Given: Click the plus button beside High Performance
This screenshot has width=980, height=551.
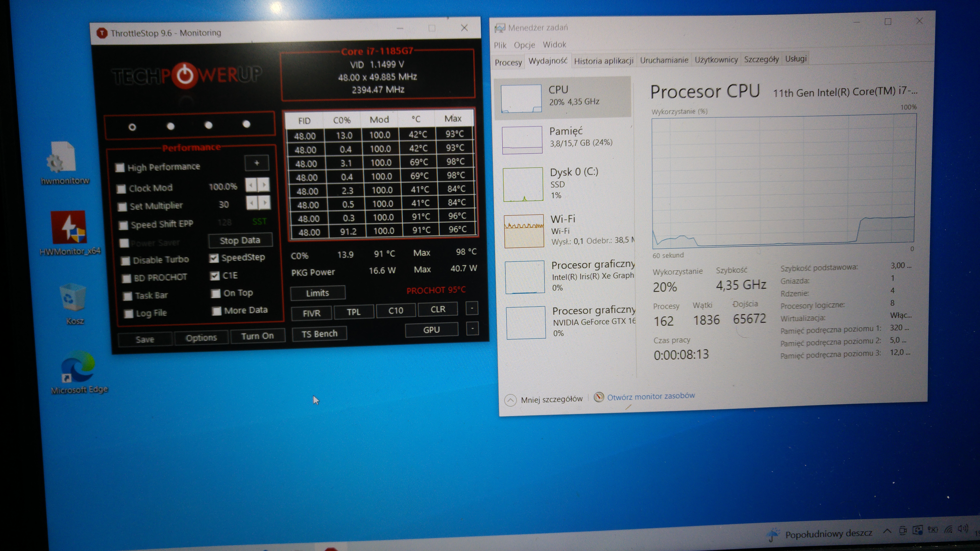Looking at the screenshot, I should tap(257, 163).
